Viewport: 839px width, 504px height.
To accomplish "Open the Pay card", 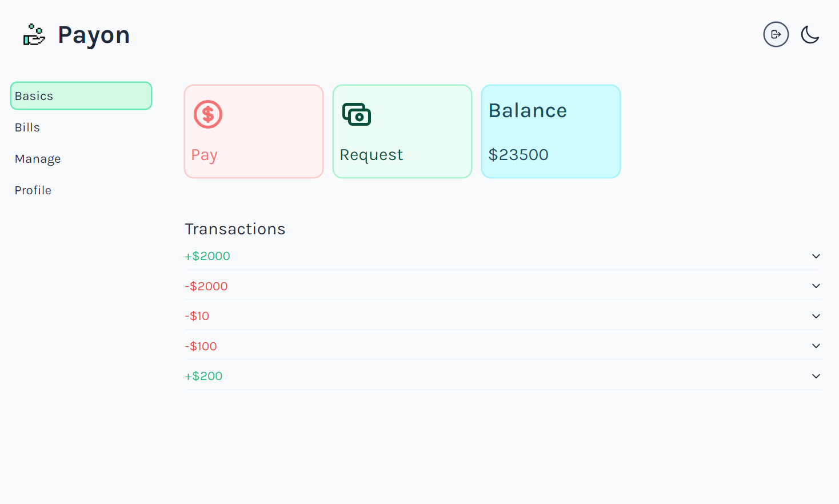I will tap(254, 131).
